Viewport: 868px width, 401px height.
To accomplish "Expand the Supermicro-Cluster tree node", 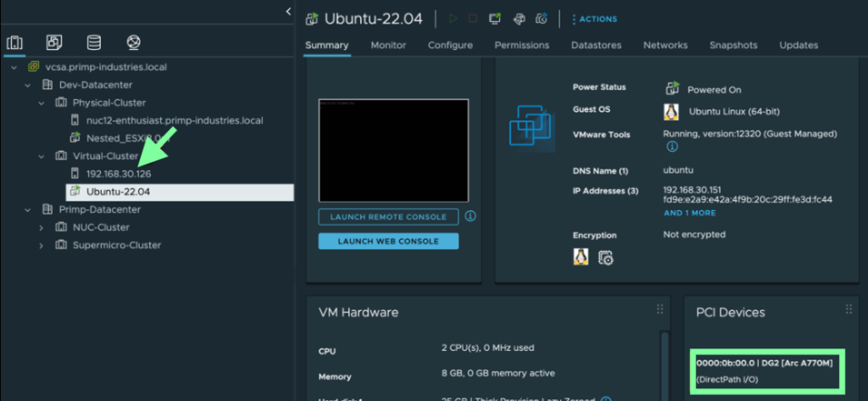I will pos(41,245).
